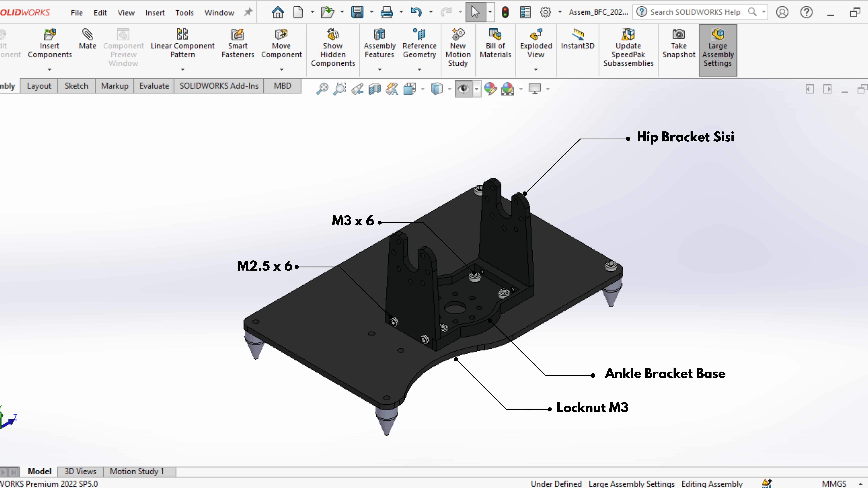
Task: Open Assembly Features
Action: (x=379, y=43)
